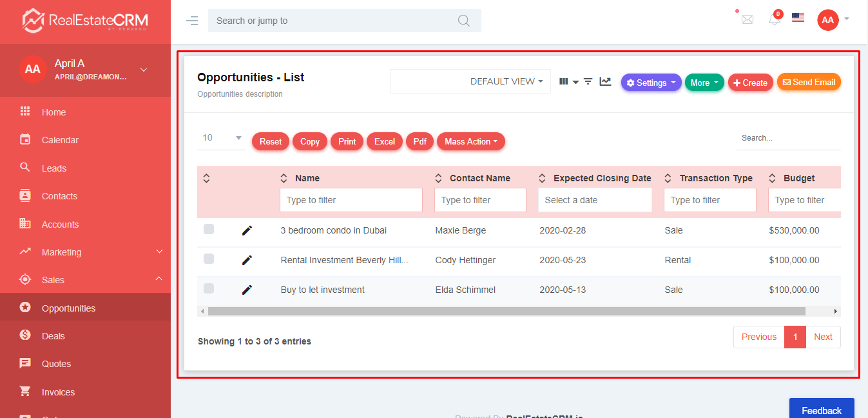Check the box for 3 bedroom condo row
The width and height of the screenshot is (868, 418).
[x=209, y=229]
